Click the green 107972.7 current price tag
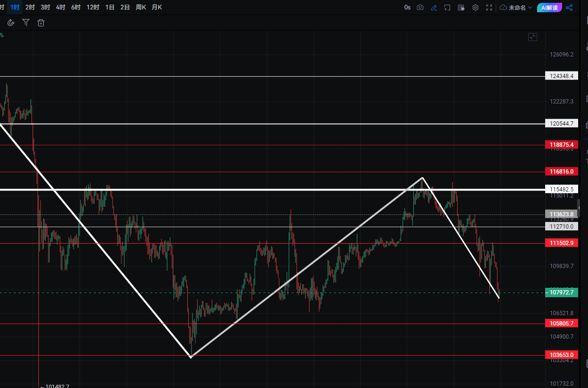Image resolution: width=588 pixels, height=388 pixels. (561, 293)
